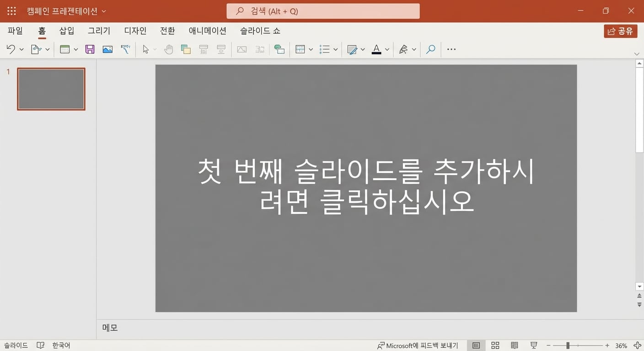Image resolution: width=644 pixels, height=351 pixels.
Task: Select the hand pan tool
Action: 169,49
